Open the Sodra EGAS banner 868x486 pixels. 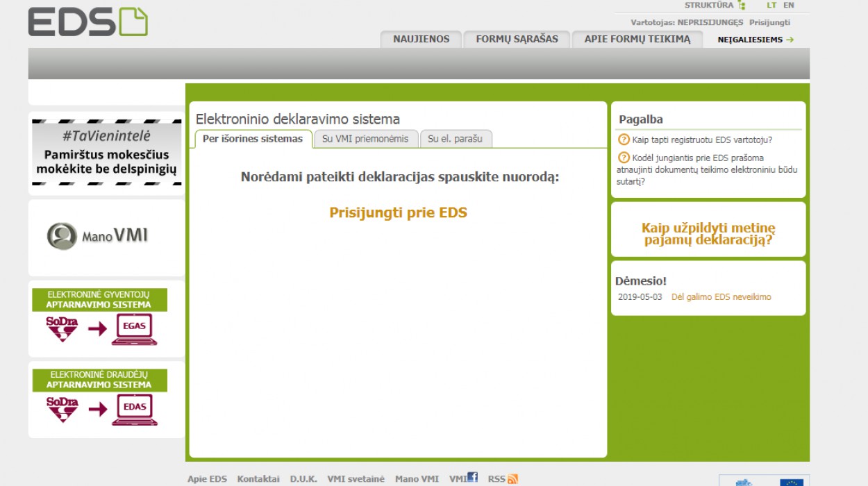[x=106, y=318]
